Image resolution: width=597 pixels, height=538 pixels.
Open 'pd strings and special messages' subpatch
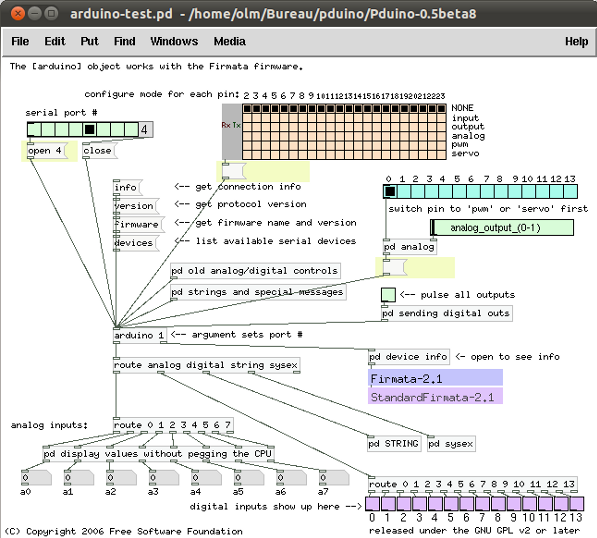click(258, 292)
